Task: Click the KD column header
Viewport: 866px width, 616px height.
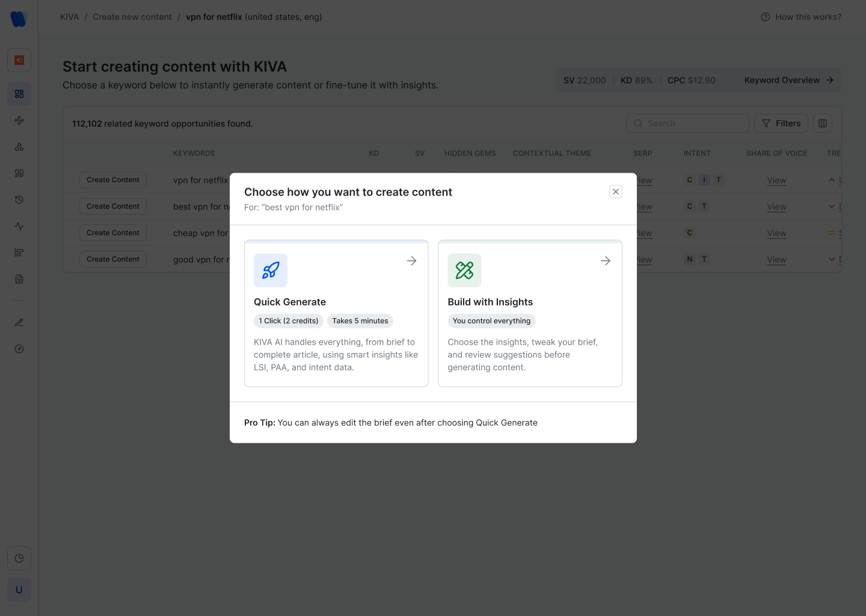Action: [x=374, y=153]
